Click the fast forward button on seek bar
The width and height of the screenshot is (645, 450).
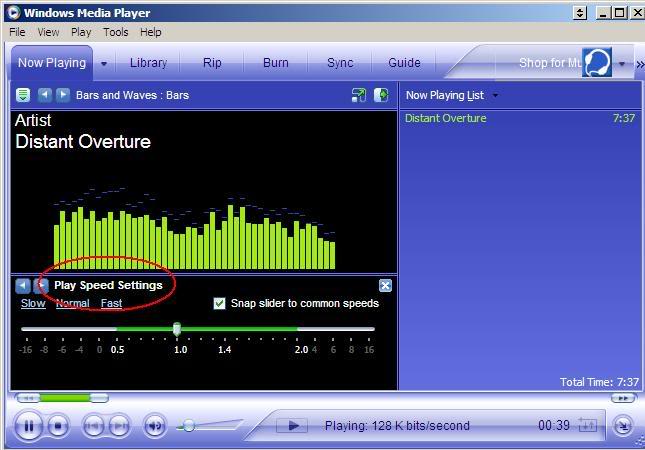623,398
